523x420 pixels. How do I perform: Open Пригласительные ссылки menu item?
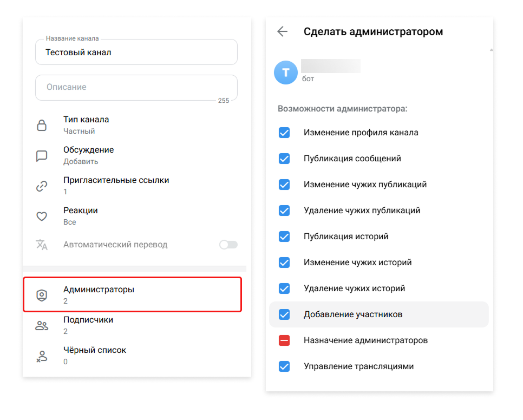[116, 185]
